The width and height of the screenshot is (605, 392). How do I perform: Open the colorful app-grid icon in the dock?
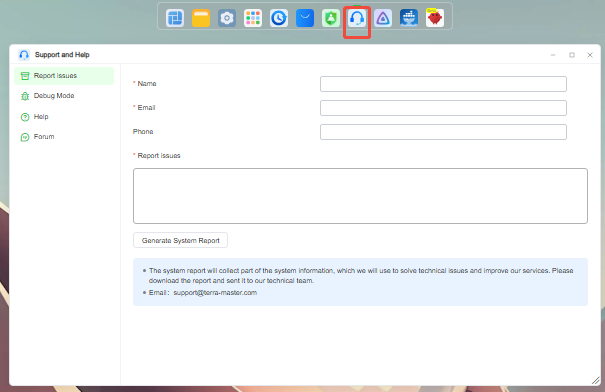click(253, 18)
